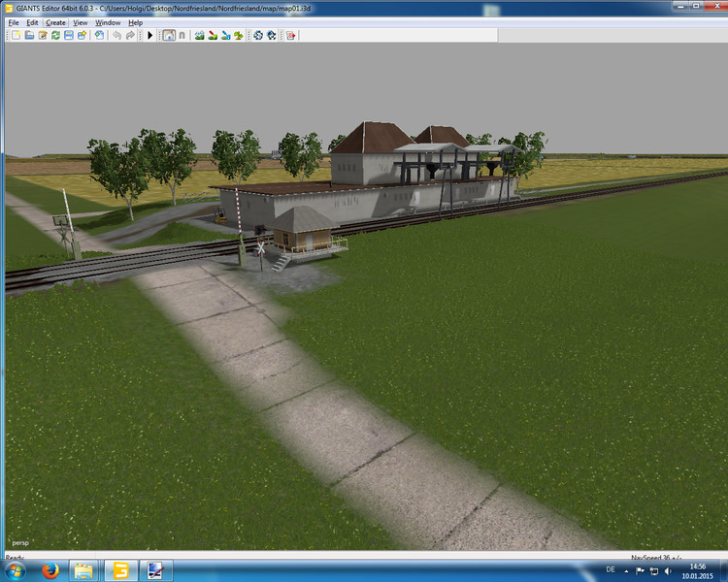Select the terrain foliage paint icon

click(239, 35)
